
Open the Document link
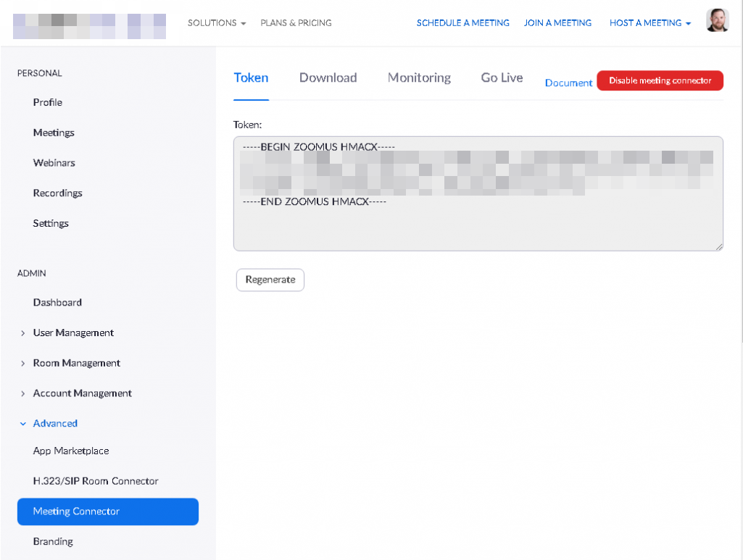(568, 83)
